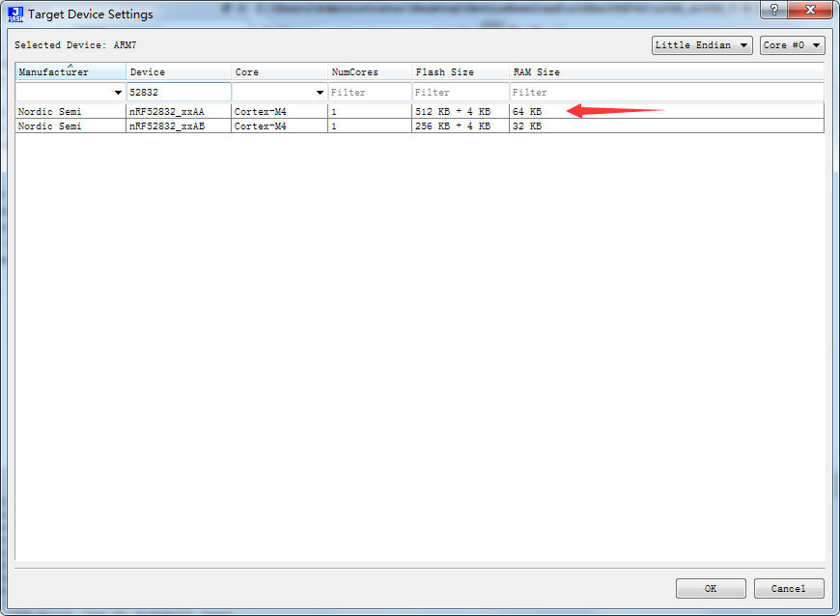Click the Manufacturer column header to sort
This screenshot has width=840, height=616.
click(x=68, y=71)
